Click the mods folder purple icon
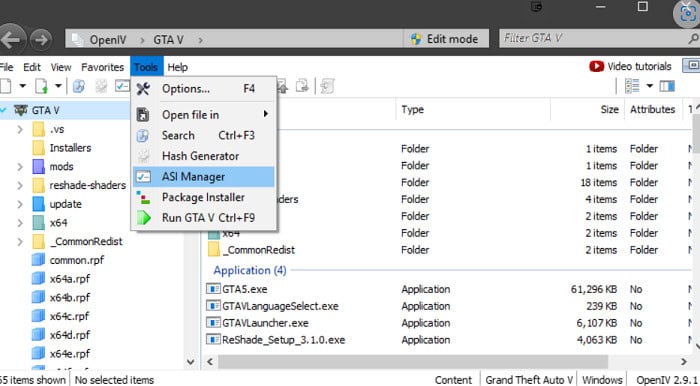 tap(38, 166)
